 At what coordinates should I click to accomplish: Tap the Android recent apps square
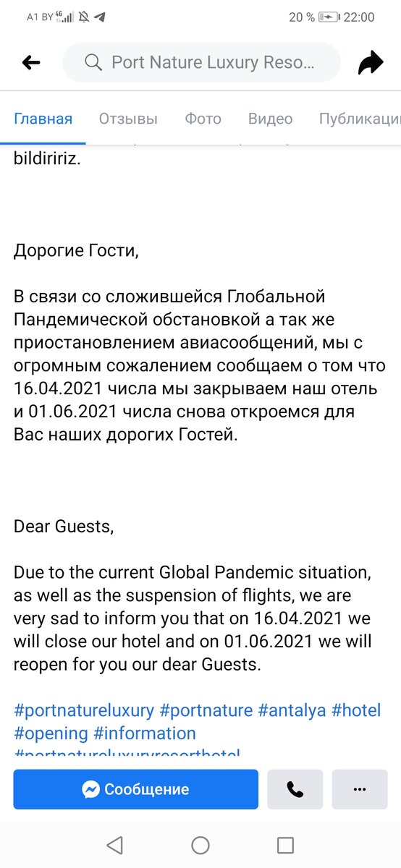click(286, 845)
